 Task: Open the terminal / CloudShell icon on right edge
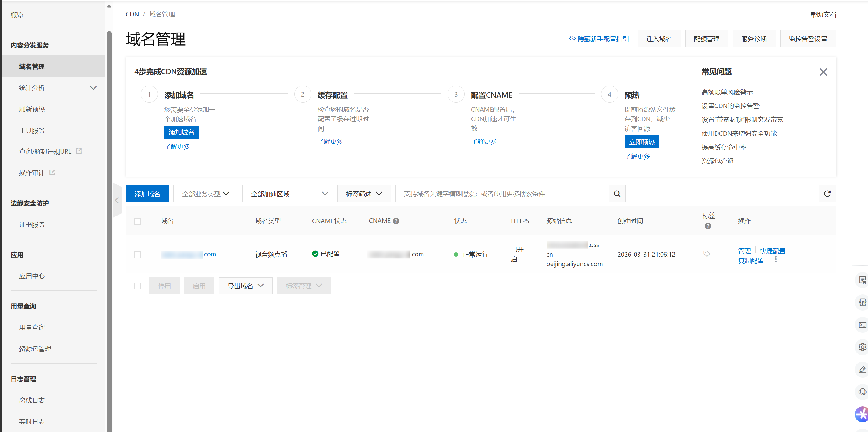pos(863,325)
